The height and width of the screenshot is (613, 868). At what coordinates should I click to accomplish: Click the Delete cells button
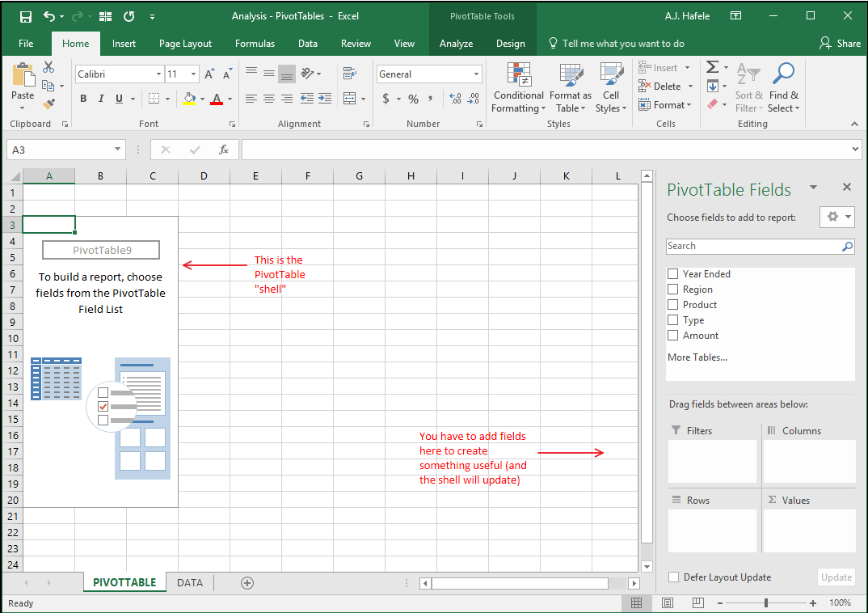click(x=666, y=87)
